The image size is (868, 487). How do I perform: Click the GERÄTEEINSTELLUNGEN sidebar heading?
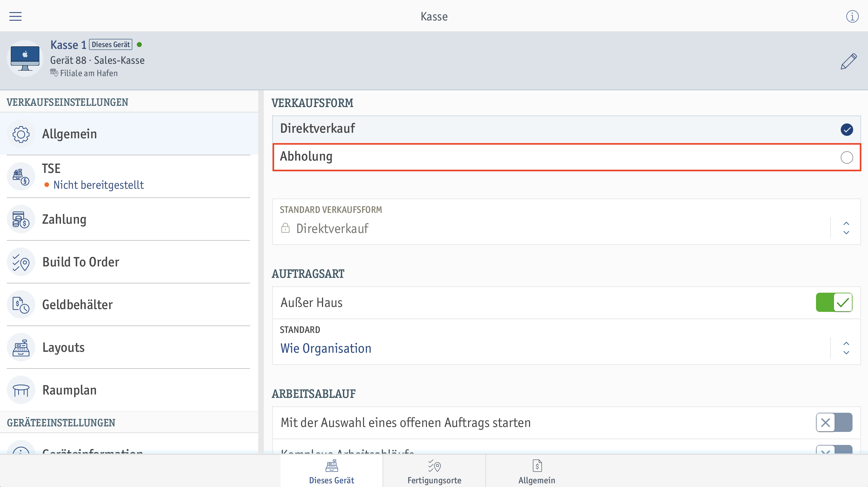pos(61,423)
